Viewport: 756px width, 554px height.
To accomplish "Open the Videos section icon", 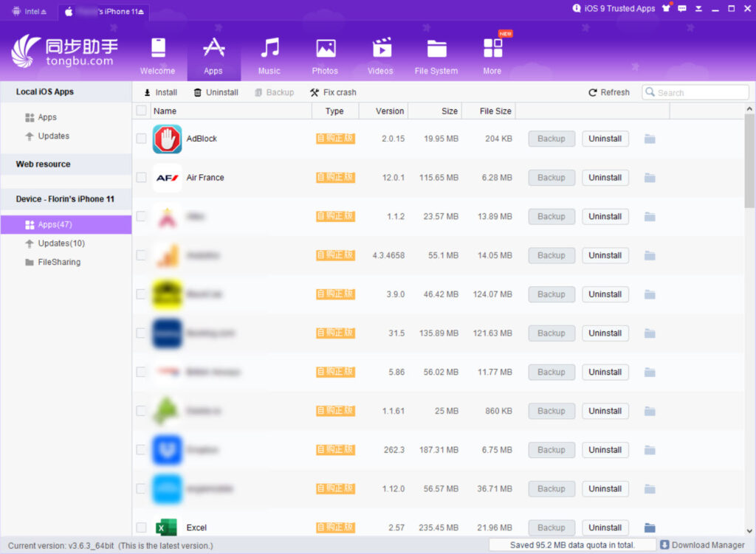I will tap(381, 49).
